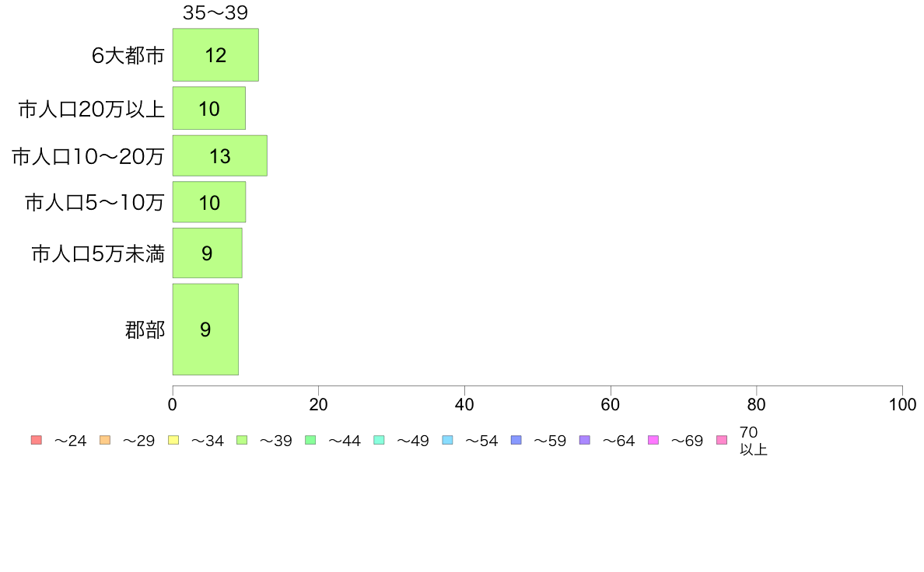This screenshot has height=572, width=924.
Task: Select the 市人口10～20万 bar showing 13
Action: (x=220, y=155)
